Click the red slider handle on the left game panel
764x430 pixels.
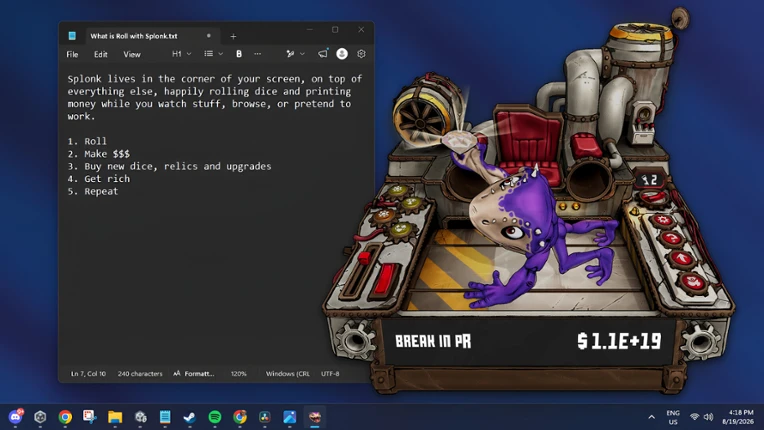pos(364,258)
